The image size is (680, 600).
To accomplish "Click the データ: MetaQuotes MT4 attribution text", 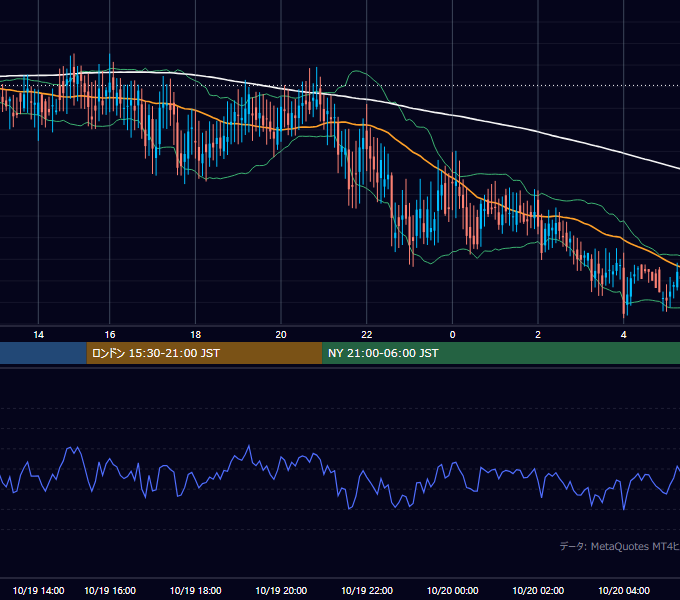I will 620,546.
